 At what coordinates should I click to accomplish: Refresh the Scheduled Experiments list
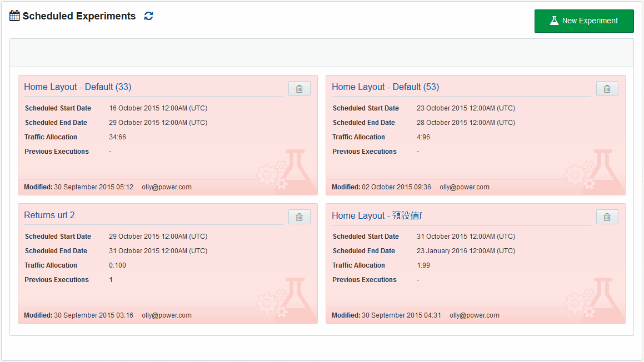[149, 16]
